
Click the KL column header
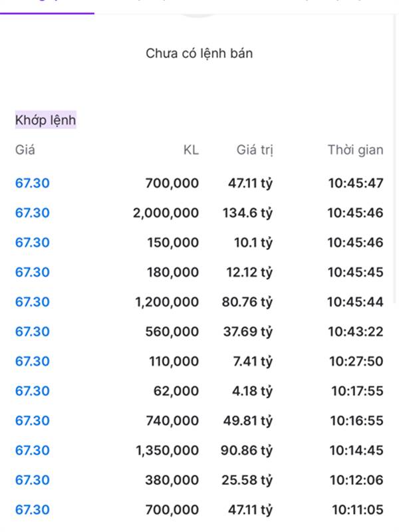(191, 150)
